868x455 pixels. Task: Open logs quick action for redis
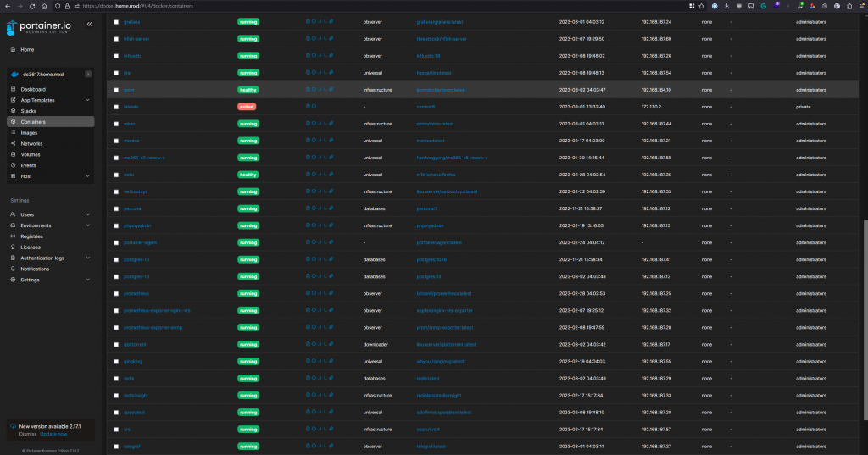(x=308, y=378)
